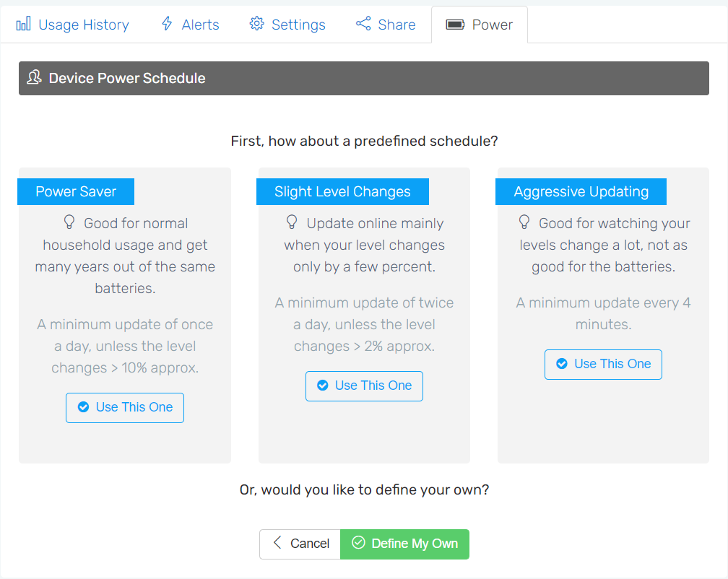Click the battery icon on Power tab

pos(455,25)
